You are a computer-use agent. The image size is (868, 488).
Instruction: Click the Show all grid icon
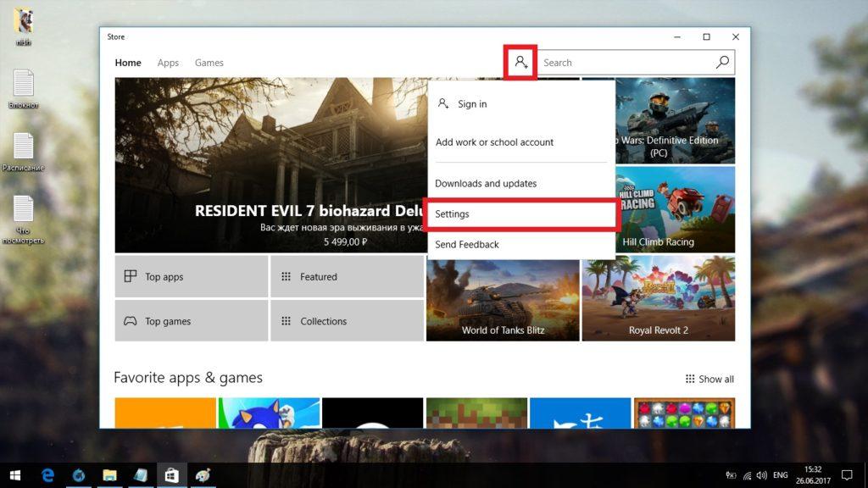tap(690, 379)
